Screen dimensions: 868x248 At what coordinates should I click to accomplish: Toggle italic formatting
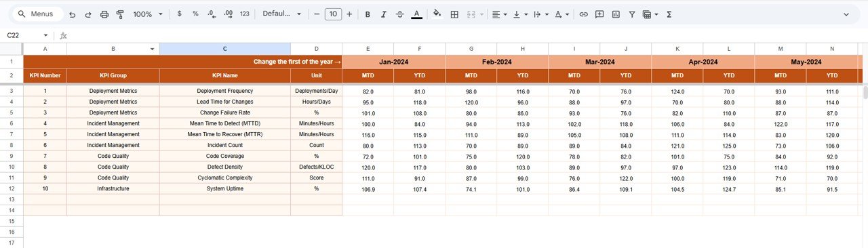(x=384, y=14)
